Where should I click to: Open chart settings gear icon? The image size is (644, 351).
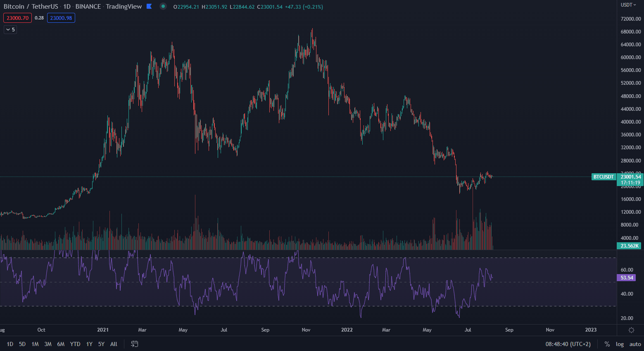(631, 330)
